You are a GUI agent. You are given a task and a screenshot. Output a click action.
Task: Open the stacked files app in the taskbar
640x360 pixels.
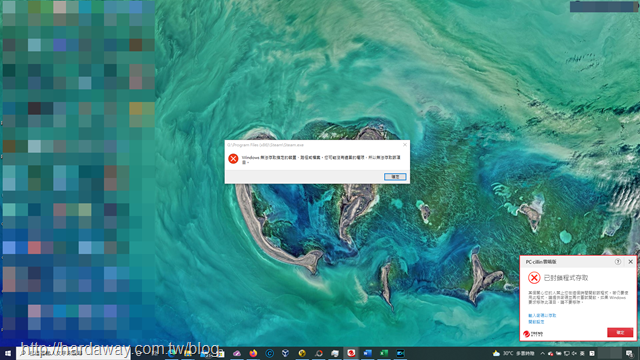(335, 353)
